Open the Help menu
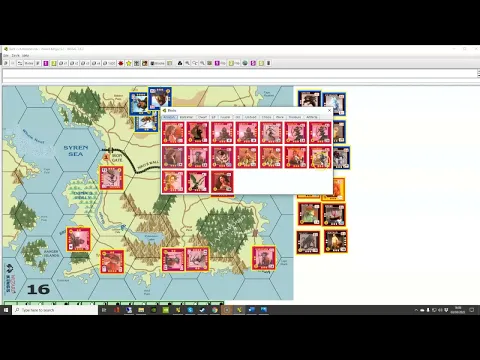This screenshot has width=480, height=360. point(25,55)
